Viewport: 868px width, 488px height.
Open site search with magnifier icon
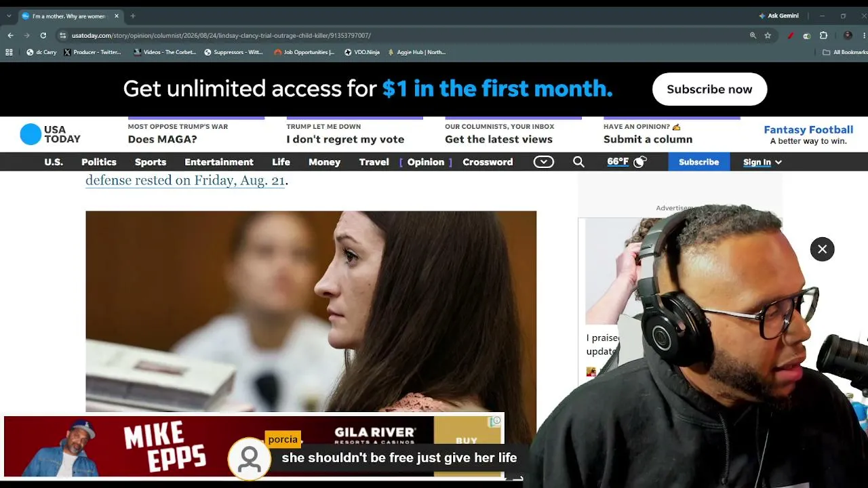(x=578, y=162)
